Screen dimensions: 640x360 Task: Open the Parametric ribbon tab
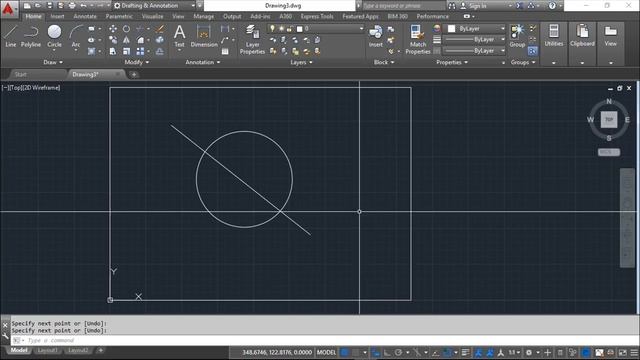pos(119,16)
